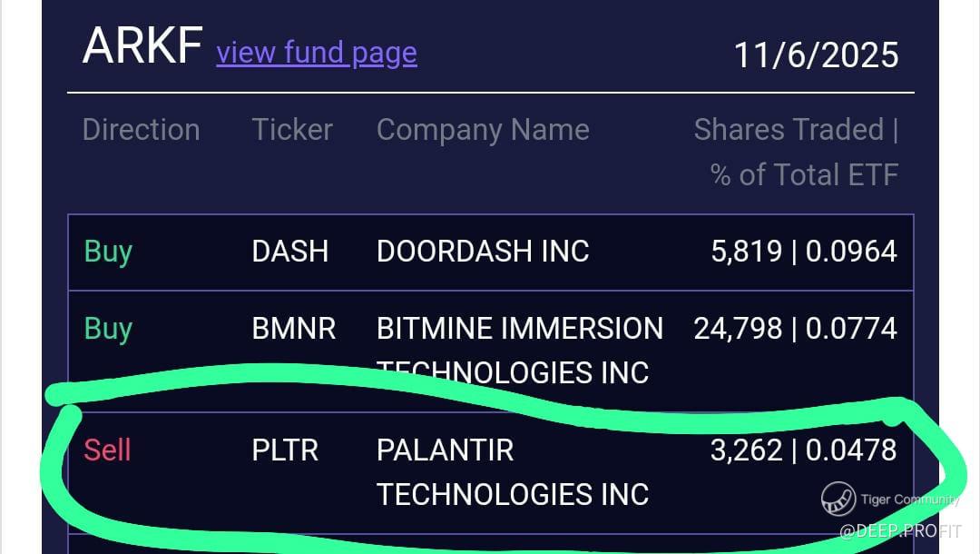The height and width of the screenshot is (554, 980).
Task: Open the view fund page link
Action: point(316,53)
